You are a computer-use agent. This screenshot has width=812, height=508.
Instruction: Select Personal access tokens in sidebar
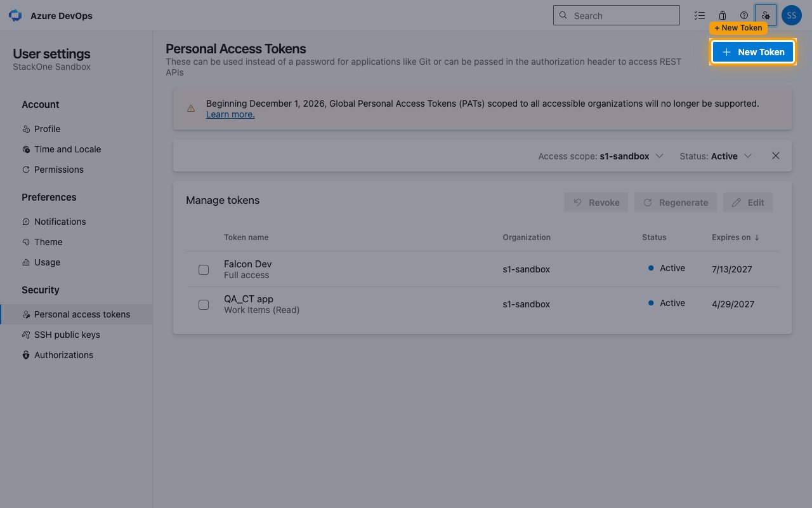[x=76, y=314]
